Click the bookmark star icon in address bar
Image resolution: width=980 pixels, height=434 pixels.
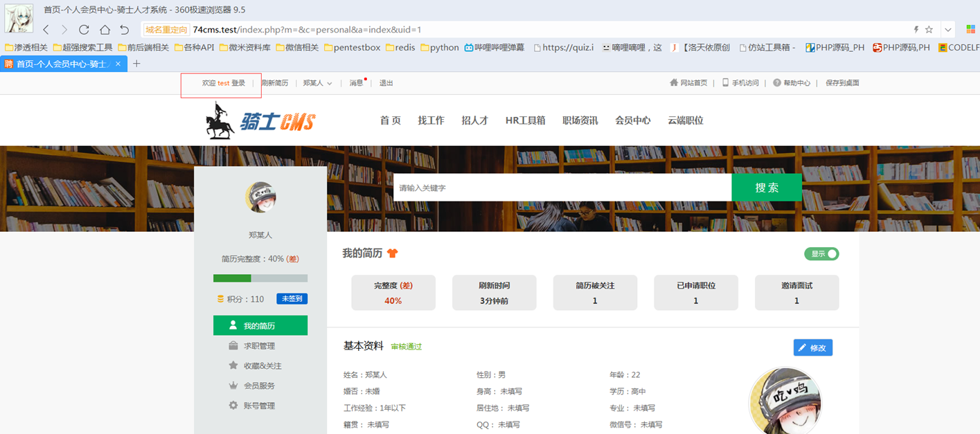click(929, 30)
